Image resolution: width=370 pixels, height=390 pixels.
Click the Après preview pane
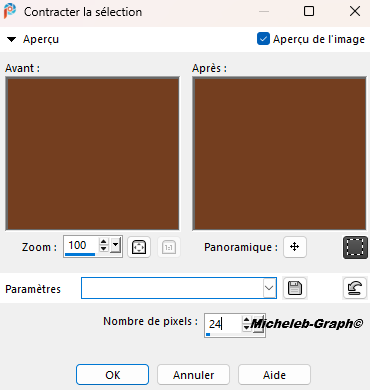[x=279, y=154]
